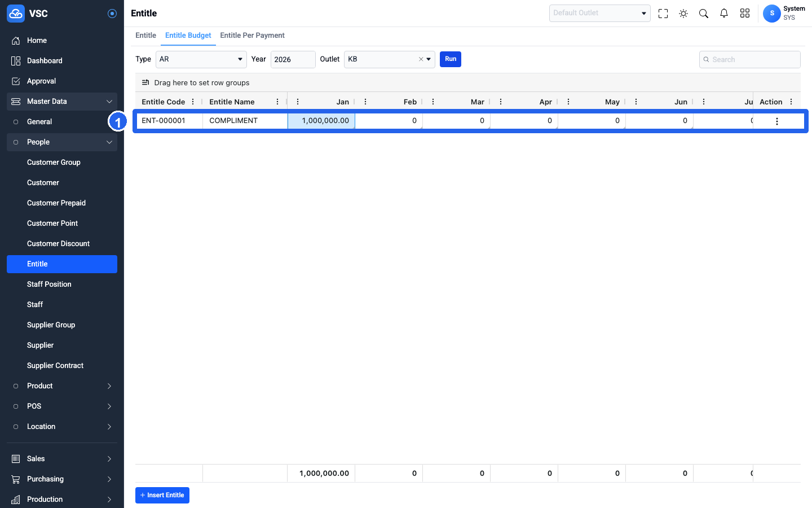Open the Type AR dropdown
This screenshot has width=812, height=508.
pyautogui.click(x=201, y=59)
